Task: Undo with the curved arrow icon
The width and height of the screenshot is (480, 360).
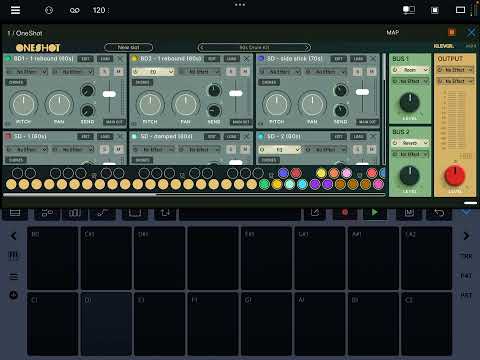Action: [x=439, y=213]
